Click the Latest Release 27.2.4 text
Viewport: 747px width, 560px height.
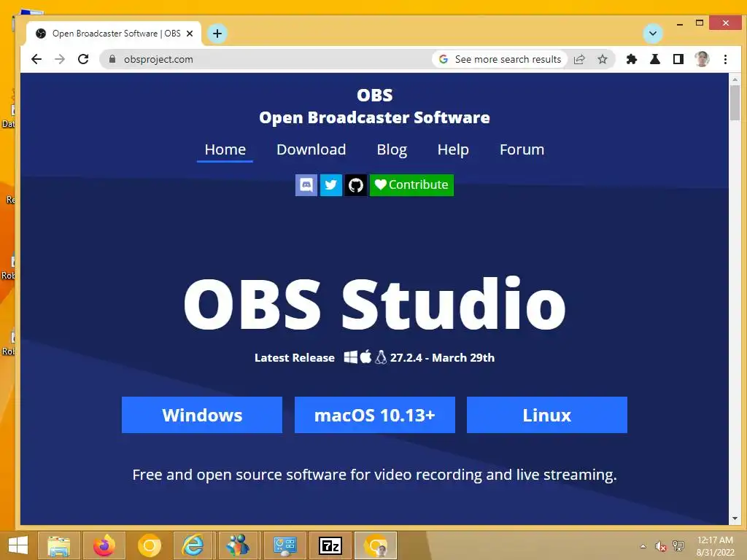374,357
